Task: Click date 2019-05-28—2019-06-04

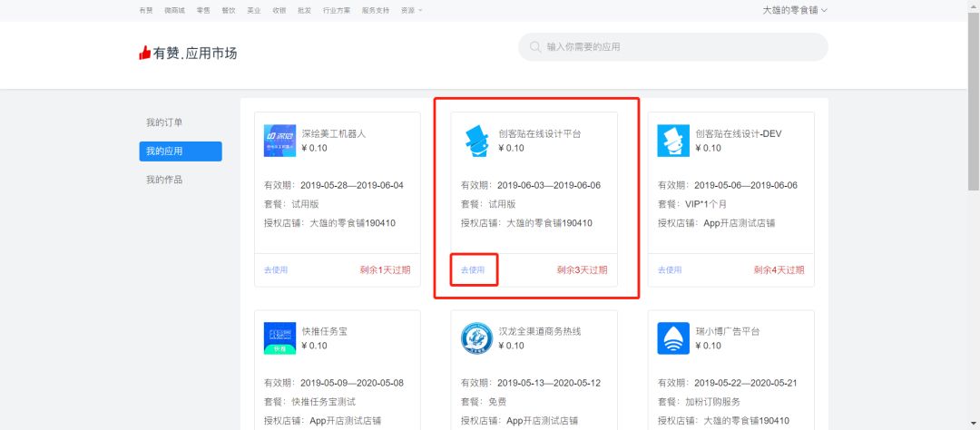Action: pyautogui.click(x=352, y=186)
